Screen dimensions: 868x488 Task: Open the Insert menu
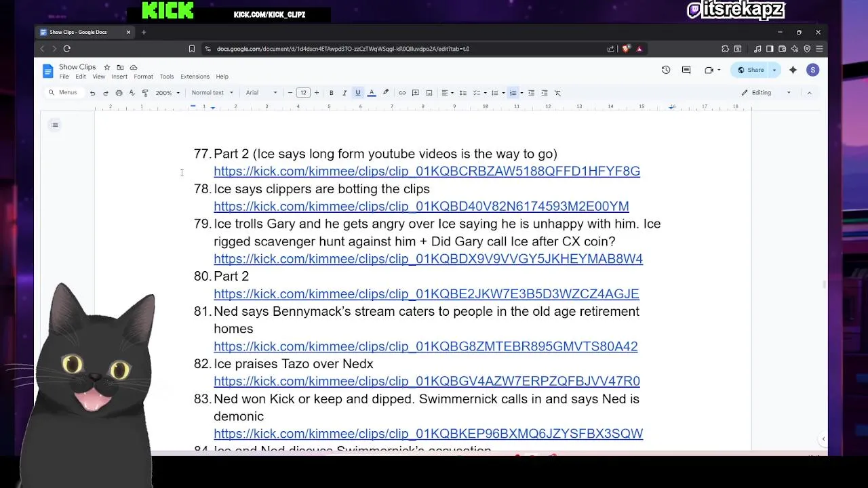pyautogui.click(x=119, y=77)
